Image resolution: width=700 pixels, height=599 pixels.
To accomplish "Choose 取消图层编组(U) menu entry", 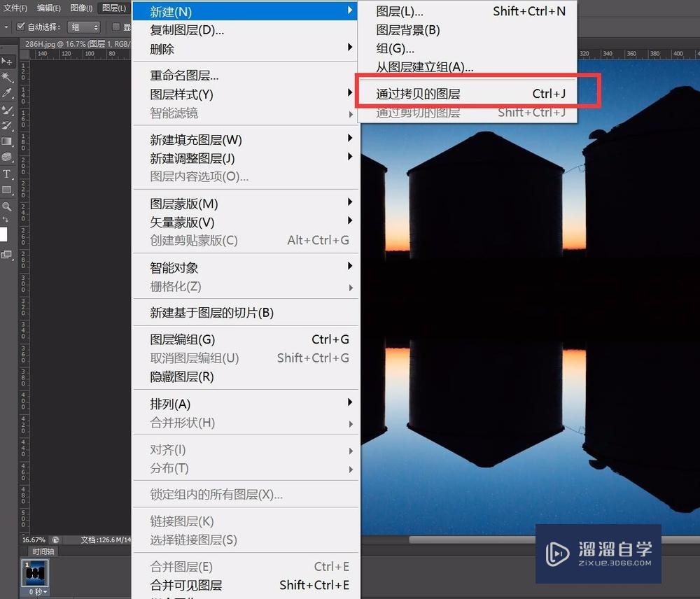I will click(244, 358).
